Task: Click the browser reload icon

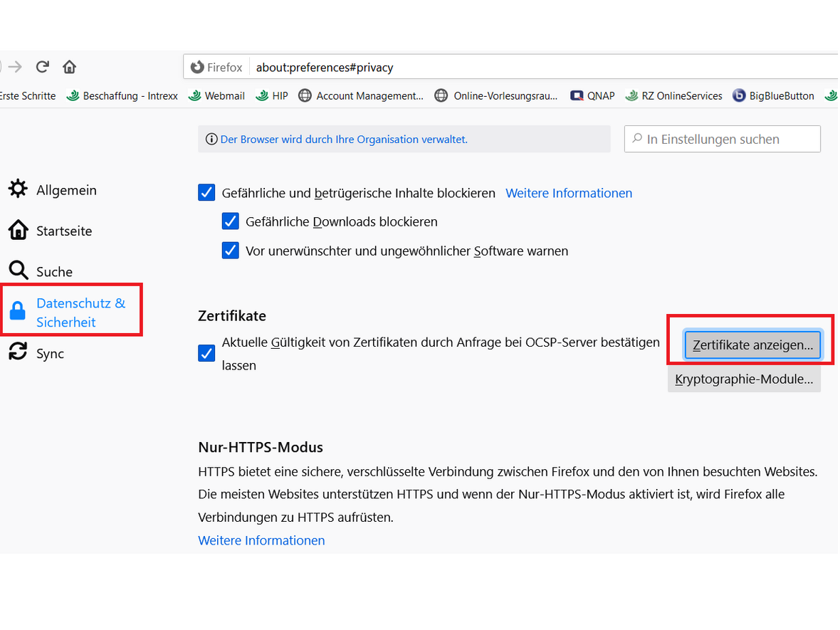Action: pyautogui.click(x=42, y=67)
